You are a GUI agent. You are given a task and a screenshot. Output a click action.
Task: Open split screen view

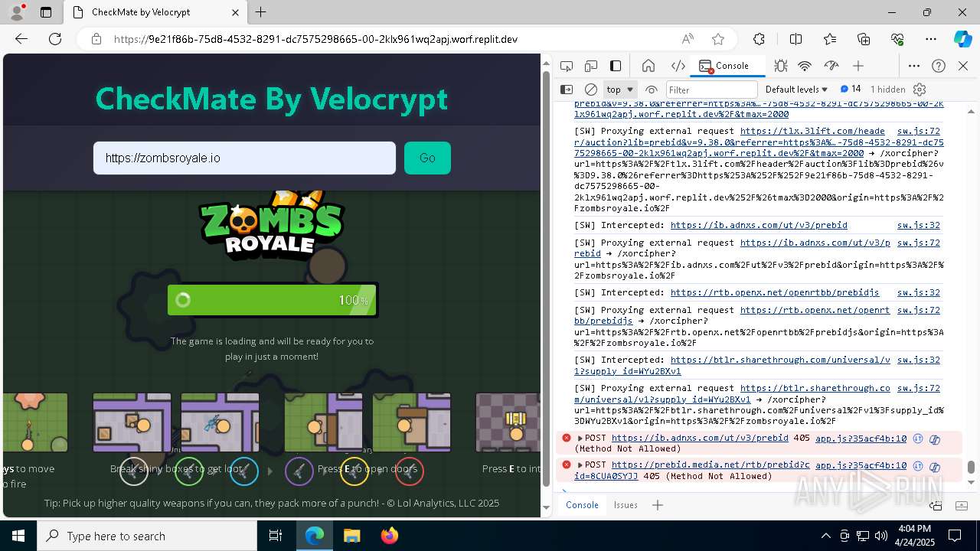[795, 39]
